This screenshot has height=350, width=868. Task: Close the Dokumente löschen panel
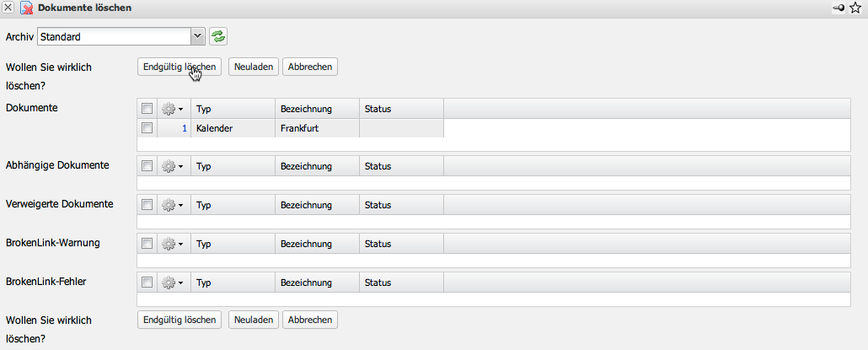click(x=8, y=8)
